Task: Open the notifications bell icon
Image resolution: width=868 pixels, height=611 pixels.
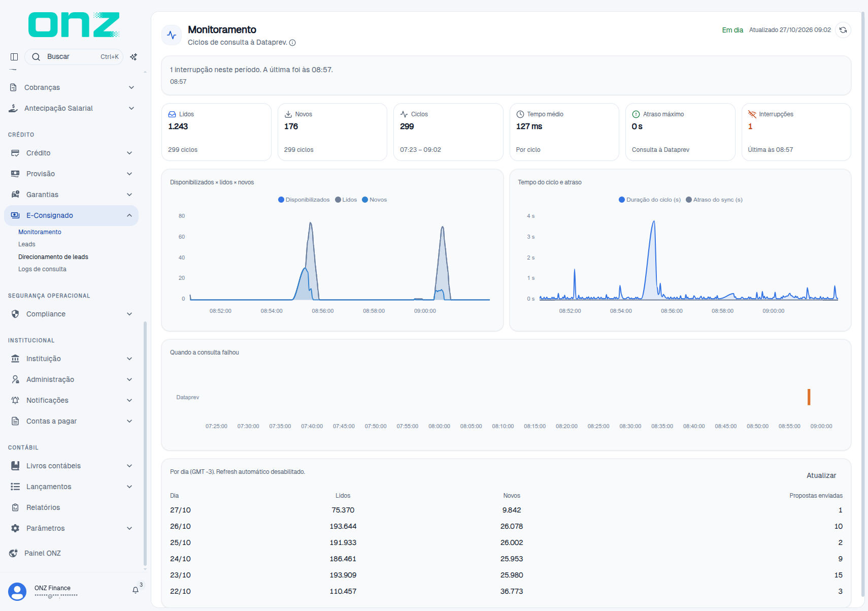Action: coord(136,590)
